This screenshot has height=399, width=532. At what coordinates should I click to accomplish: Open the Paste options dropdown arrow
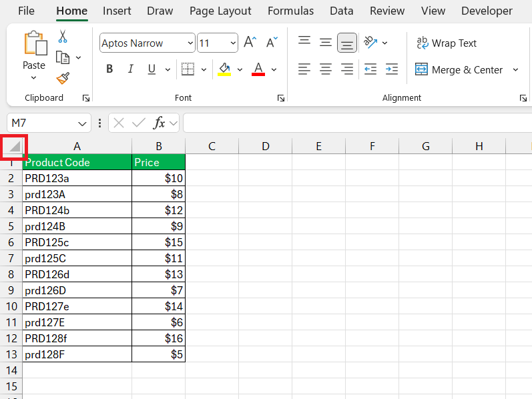pos(33,77)
